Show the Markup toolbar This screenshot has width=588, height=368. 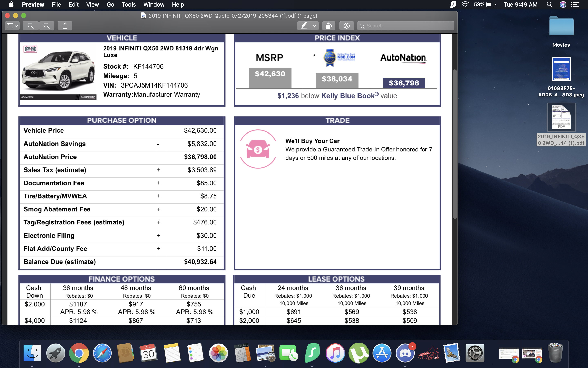pos(346,26)
